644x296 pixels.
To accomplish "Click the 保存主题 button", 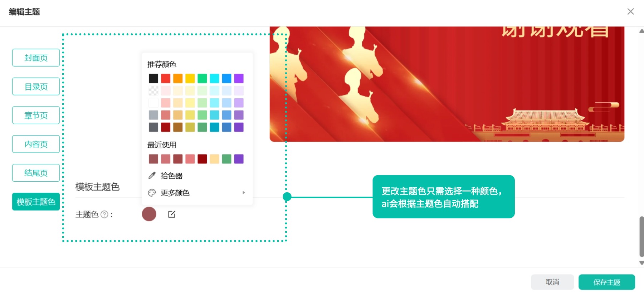I will [x=606, y=282].
